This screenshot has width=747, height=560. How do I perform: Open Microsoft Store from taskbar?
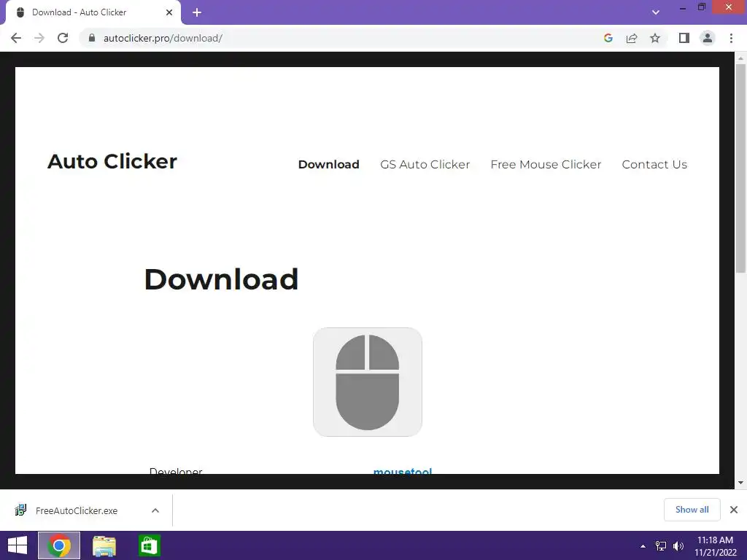[149, 545]
